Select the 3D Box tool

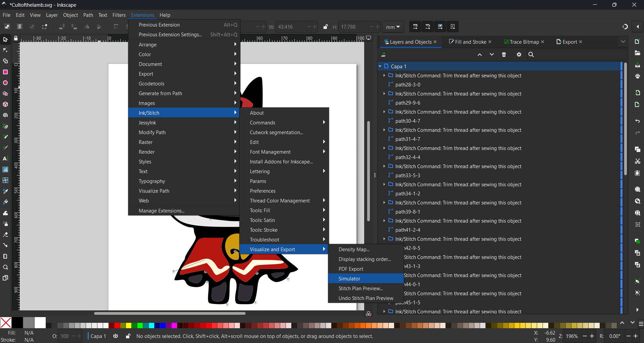pos(5,104)
